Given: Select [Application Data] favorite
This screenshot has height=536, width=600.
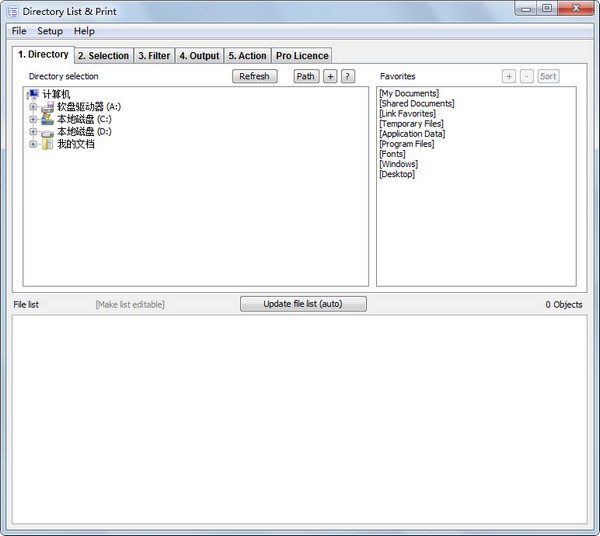Looking at the screenshot, I should pos(412,134).
